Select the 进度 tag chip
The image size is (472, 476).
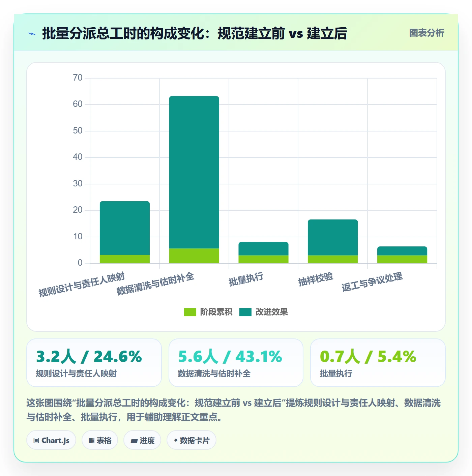(142, 440)
